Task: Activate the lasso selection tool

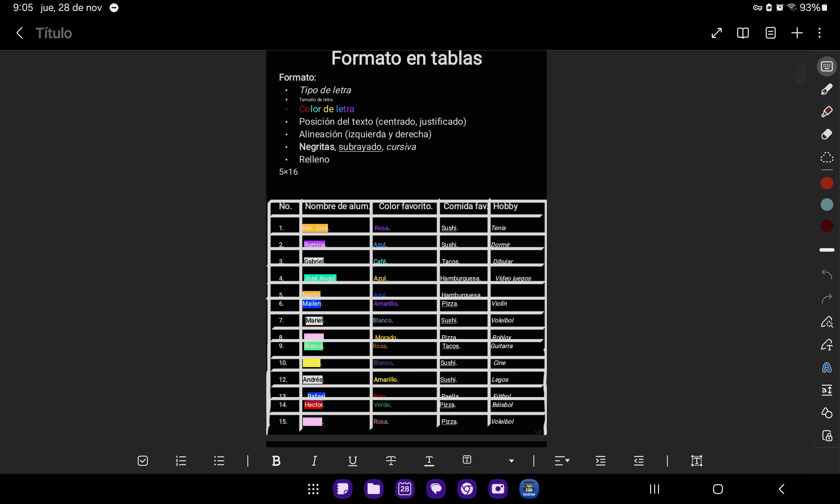Action: point(827,157)
